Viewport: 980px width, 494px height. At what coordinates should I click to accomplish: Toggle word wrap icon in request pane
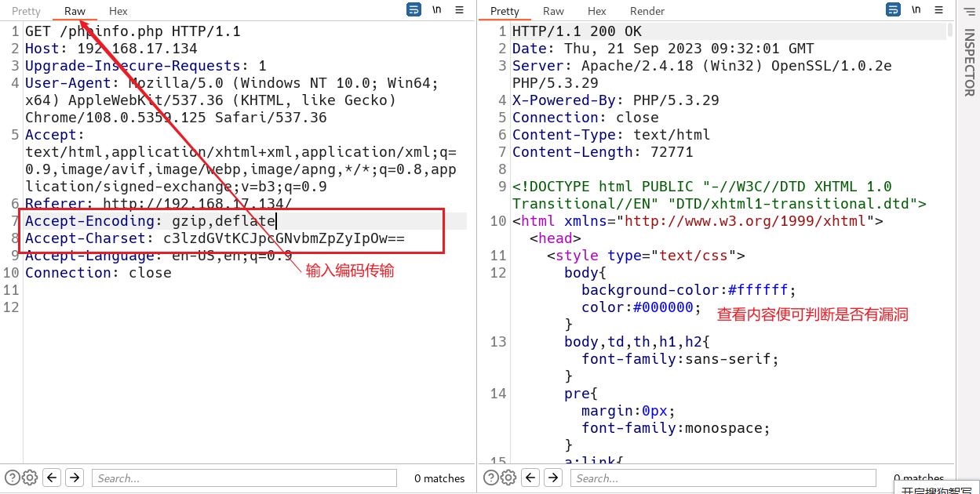click(413, 10)
